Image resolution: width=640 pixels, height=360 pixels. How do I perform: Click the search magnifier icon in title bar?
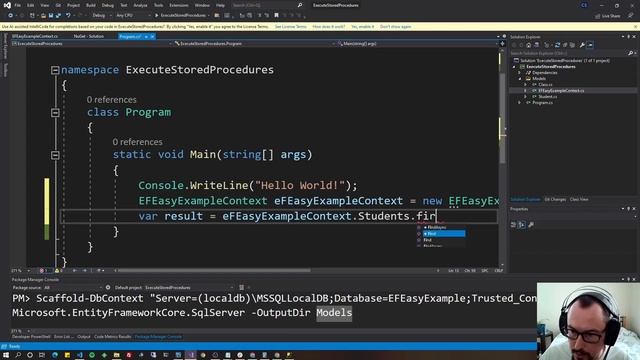(300, 5)
